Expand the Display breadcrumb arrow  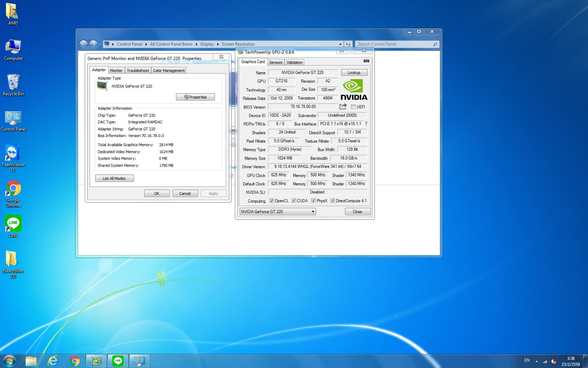click(x=218, y=44)
